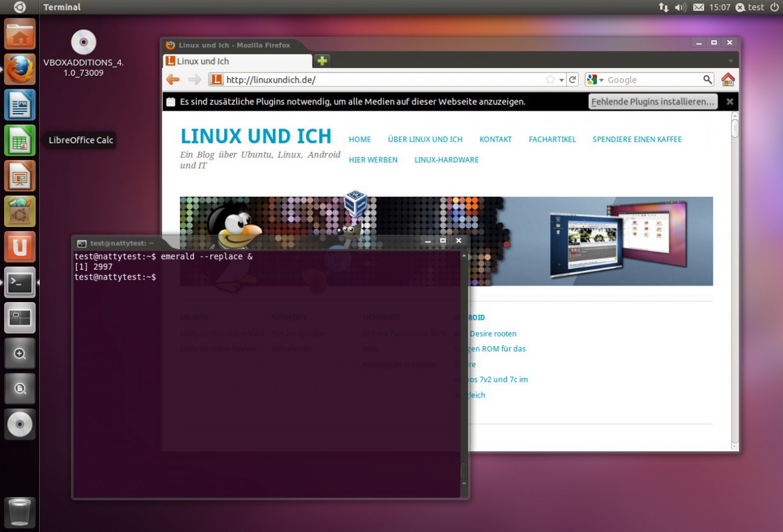Open the sound volume indicator
783x532 pixels.
[680, 7]
